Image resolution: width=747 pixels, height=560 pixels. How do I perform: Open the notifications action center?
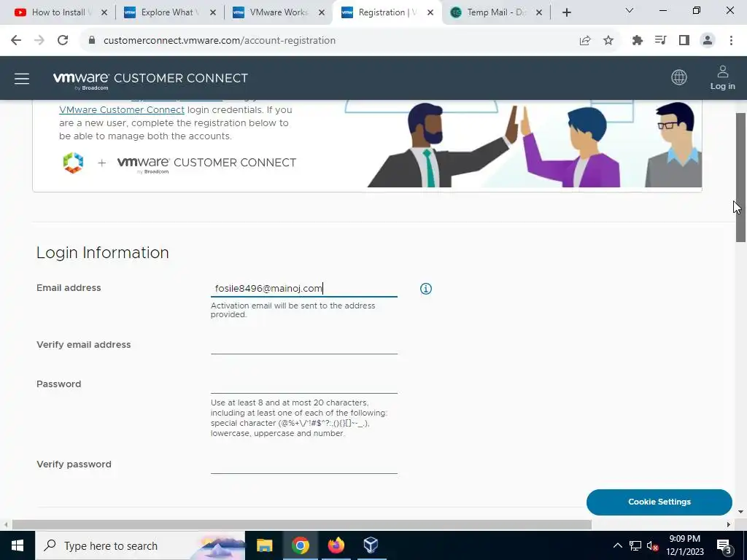pyautogui.click(x=724, y=546)
